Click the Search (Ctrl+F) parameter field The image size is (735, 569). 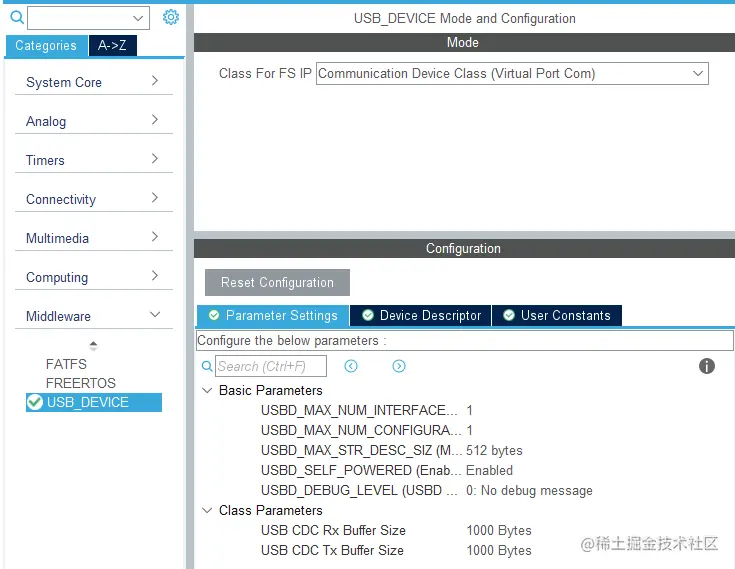[271, 366]
